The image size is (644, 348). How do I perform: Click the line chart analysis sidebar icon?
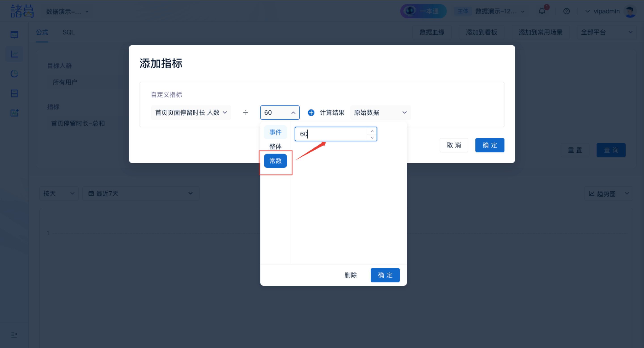click(14, 54)
